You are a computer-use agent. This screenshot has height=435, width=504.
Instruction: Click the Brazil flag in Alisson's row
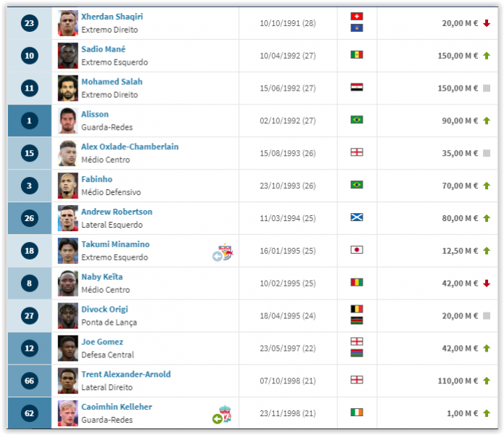pyautogui.click(x=357, y=120)
